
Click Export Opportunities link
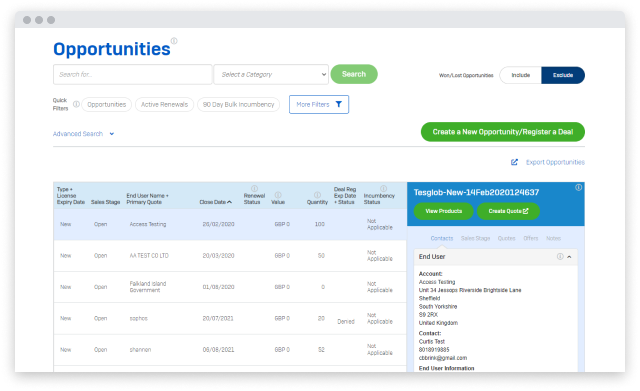click(x=555, y=162)
